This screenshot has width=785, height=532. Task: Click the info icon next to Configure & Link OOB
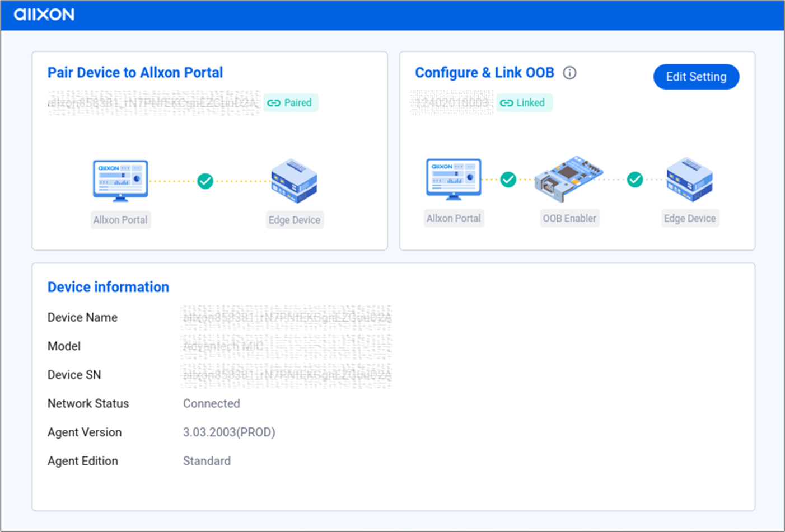click(x=569, y=73)
